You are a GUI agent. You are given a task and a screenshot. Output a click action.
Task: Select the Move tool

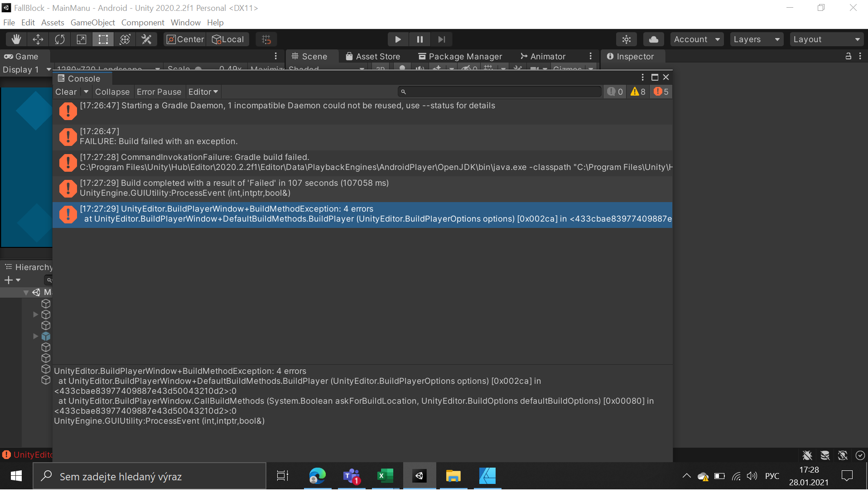click(38, 39)
